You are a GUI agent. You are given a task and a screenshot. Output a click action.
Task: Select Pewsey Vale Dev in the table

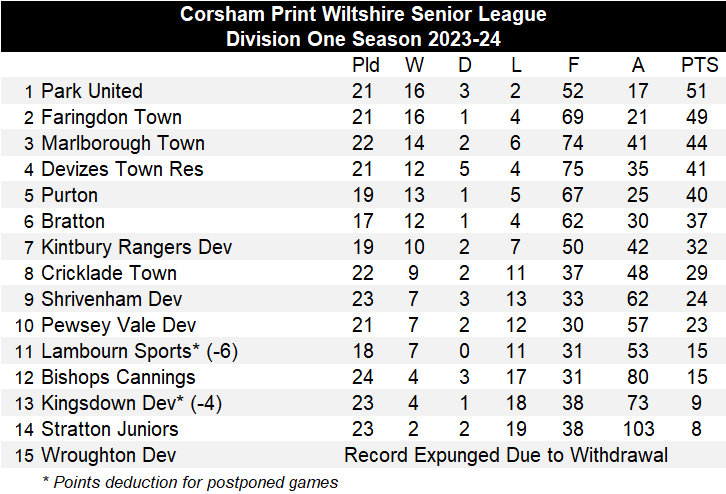119,325
